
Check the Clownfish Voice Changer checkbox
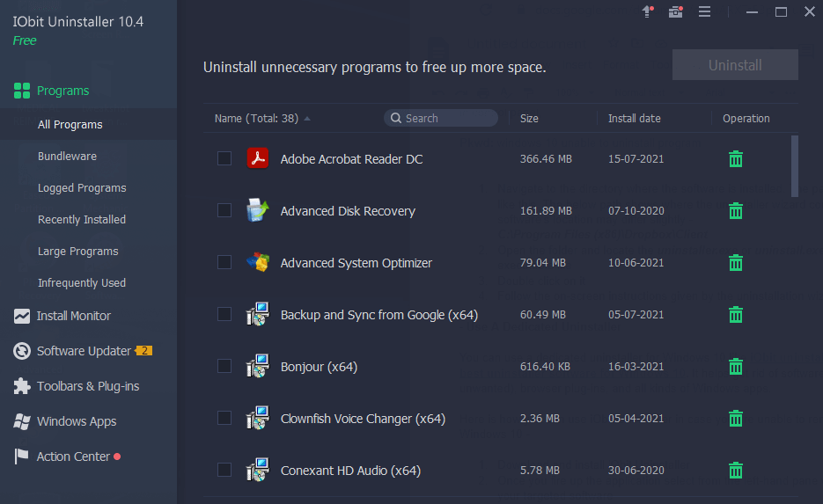(x=224, y=418)
